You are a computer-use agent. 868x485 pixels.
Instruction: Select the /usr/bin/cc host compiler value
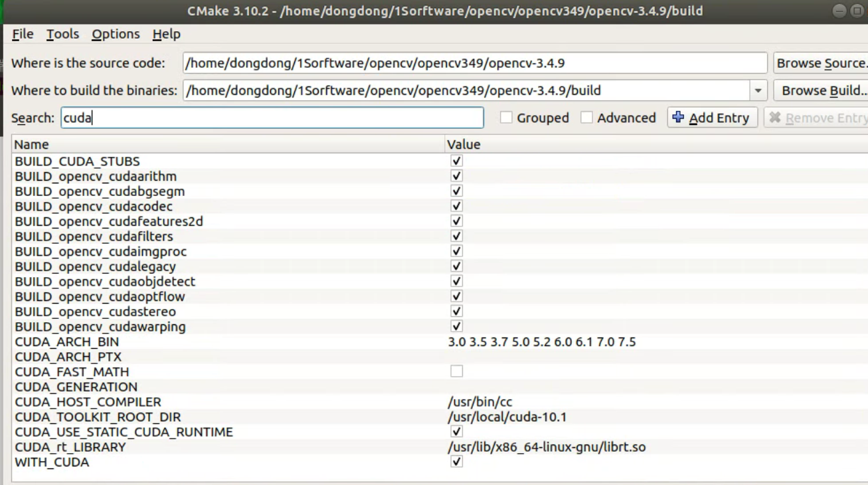pyautogui.click(x=480, y=402)
